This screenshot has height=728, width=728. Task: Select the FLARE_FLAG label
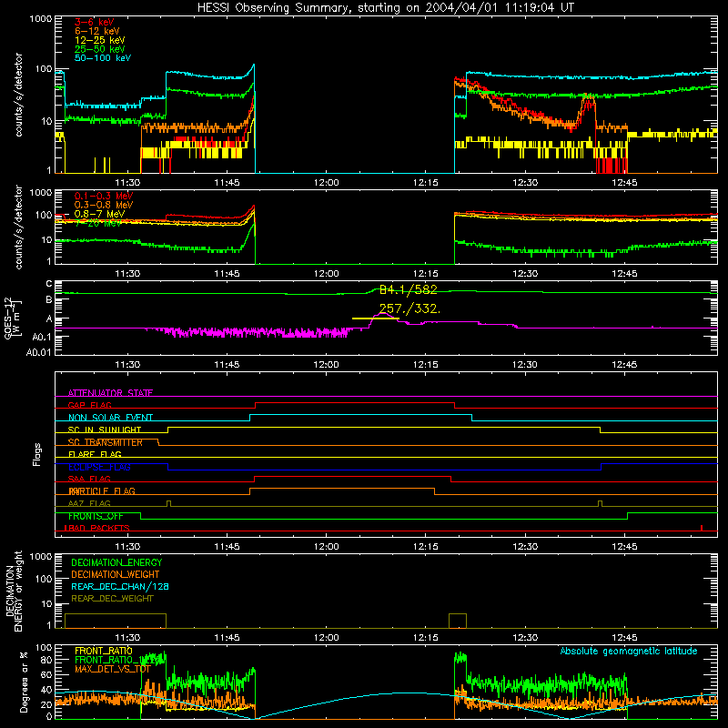(95, 454)
